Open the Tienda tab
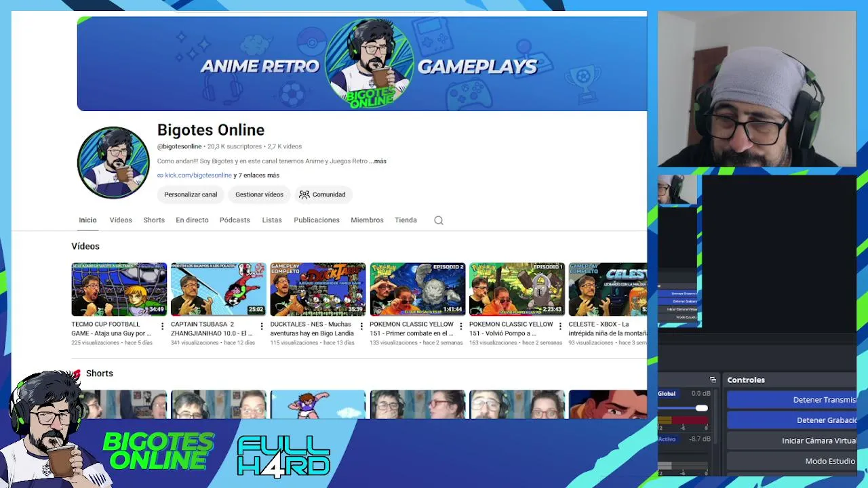This screenshot has height=488, width=868. tap(406, 220)
